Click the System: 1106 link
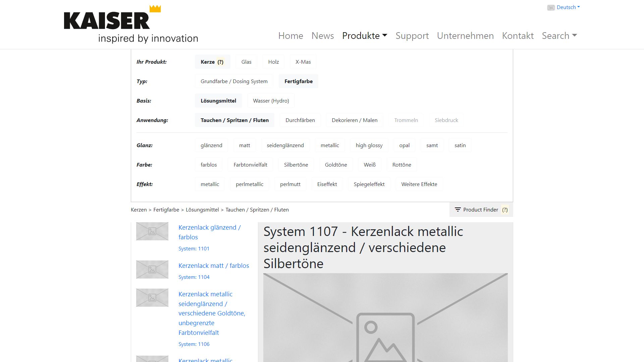 pos(194,344)
